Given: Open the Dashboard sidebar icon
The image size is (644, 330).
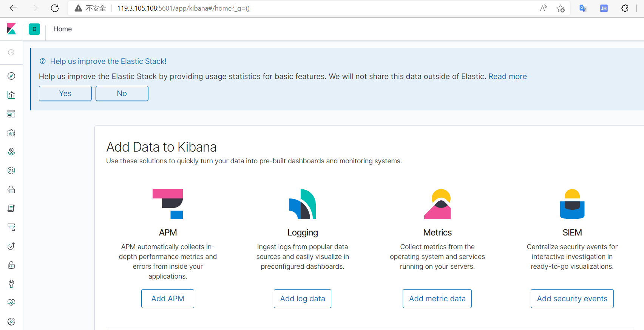Looking at the screenshot, I should coord(11,114).
